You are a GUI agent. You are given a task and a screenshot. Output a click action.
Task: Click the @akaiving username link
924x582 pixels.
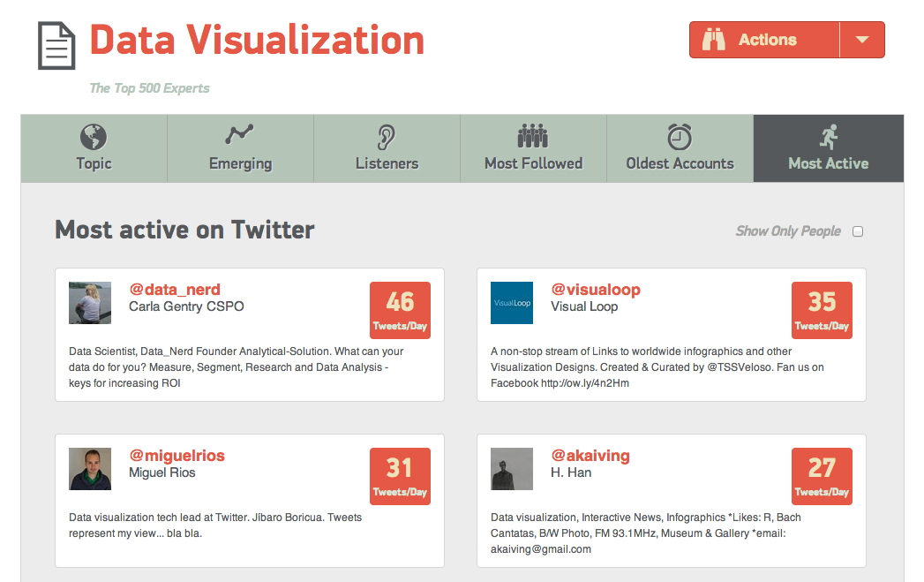(590, 456)
